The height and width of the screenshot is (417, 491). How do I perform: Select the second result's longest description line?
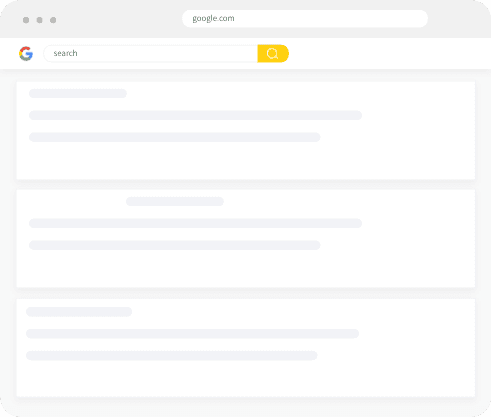pyautogui.click(x=195, y=223)
